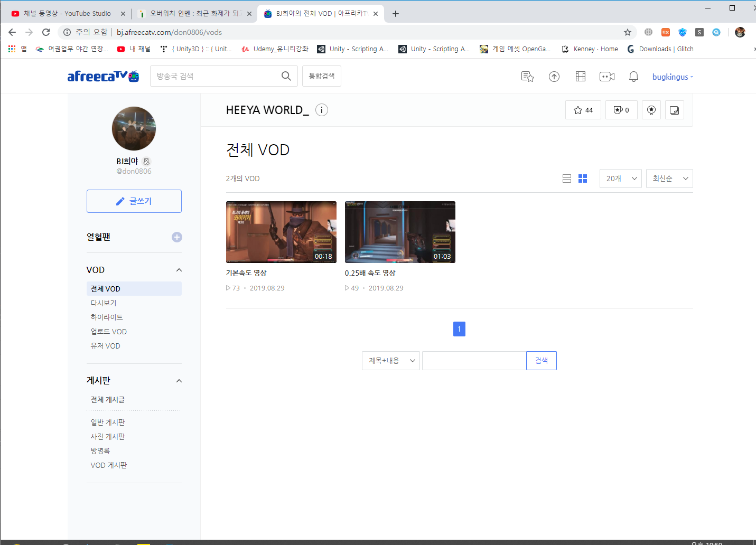Open the 최신순 sort order dropdown
Image resolution: width=756 pixels, height=545 pixels.
coord(669,178)
